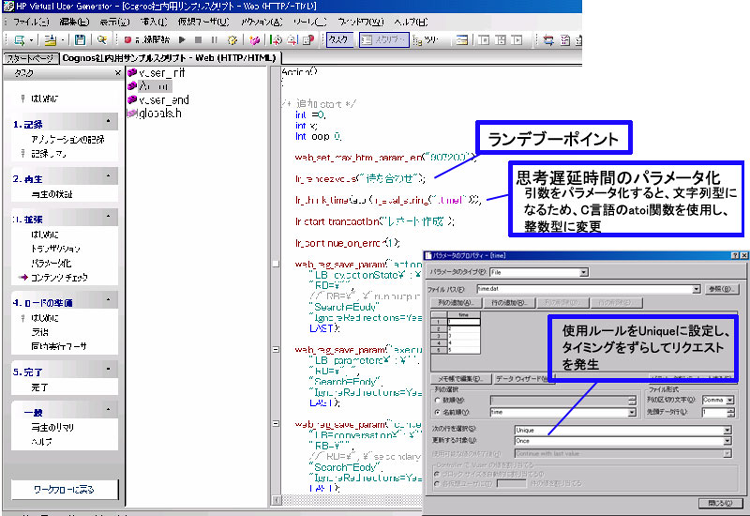Switch to Tasks view toolbar button

[339, 40]
